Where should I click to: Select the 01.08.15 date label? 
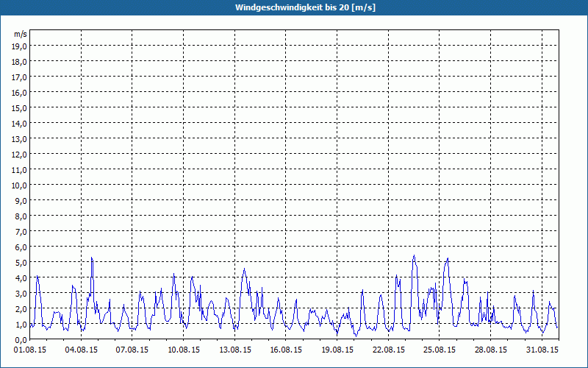(30, 350)
